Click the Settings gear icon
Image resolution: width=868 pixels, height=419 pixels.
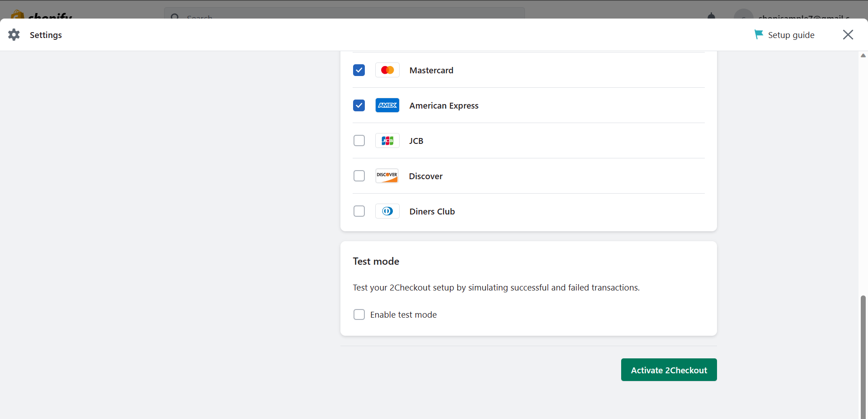click(x=14, y=35)
